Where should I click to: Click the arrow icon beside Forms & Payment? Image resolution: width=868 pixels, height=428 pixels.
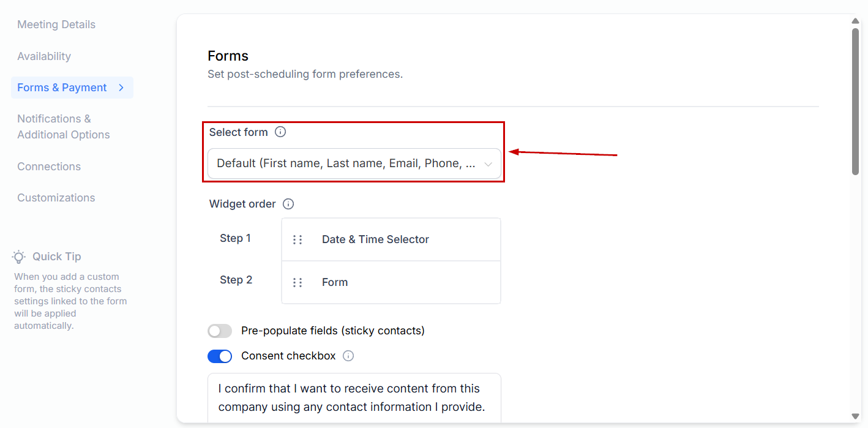click(x=121, y=88)
